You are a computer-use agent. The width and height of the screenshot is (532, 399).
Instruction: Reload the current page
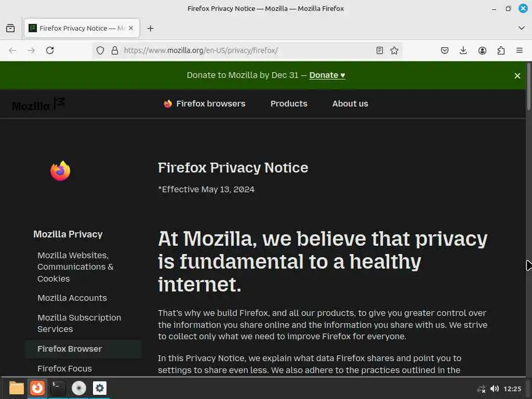tap(50, 50)
